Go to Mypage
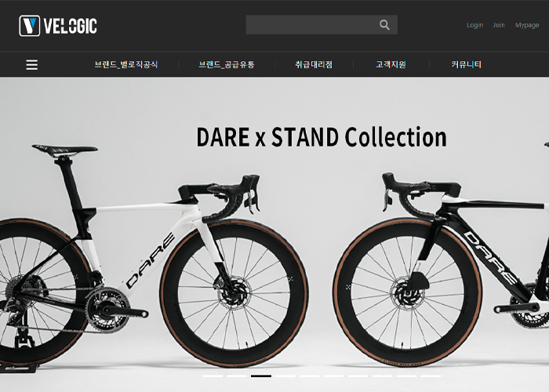This screenshot has width=549, height=392. [x=527, y=25]
